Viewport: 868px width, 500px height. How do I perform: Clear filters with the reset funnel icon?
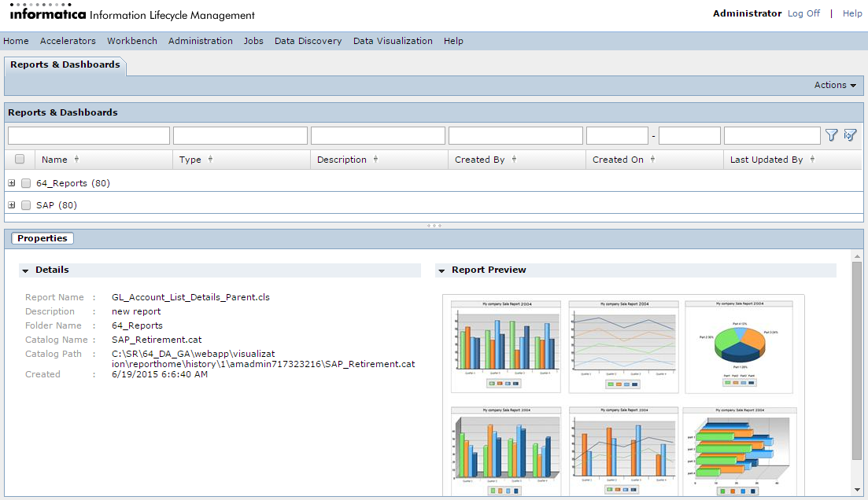pos(850,135)
